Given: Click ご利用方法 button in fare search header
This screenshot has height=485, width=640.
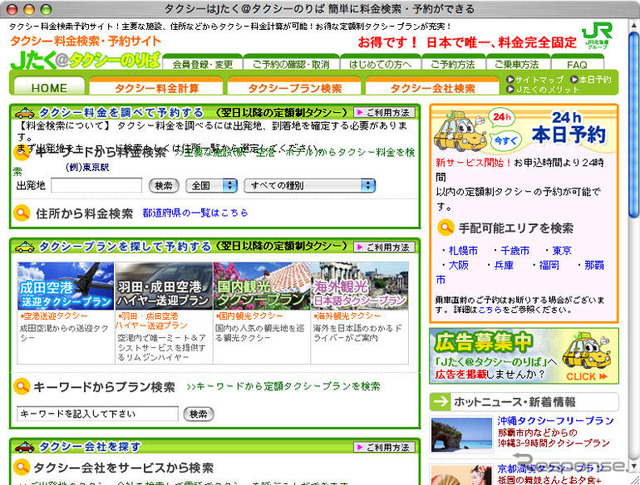Looking at the screenshot, I should (384, 112).
